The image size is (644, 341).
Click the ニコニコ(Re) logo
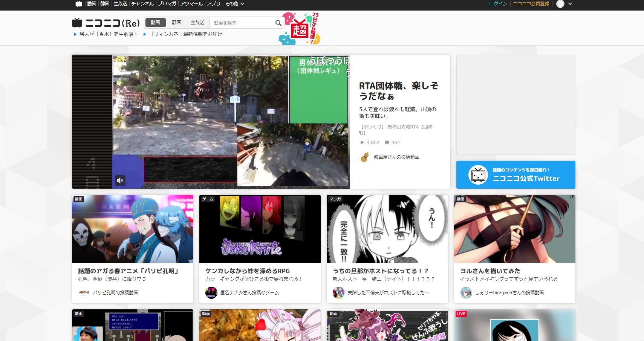coord(106,23)
